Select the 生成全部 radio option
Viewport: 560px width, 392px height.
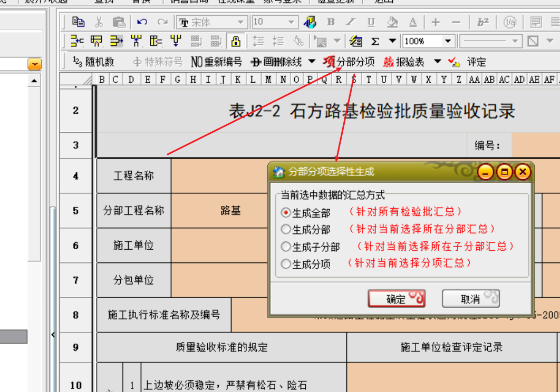click(x=286, y=212)
